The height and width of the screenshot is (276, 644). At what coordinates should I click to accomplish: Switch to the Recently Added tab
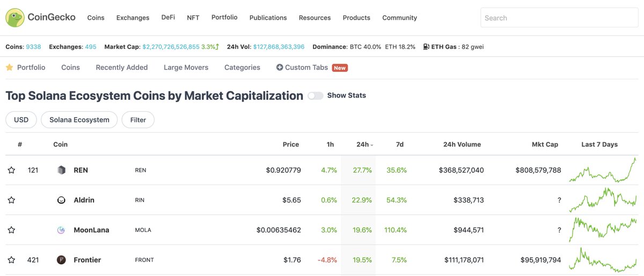[x=121, y=68]
